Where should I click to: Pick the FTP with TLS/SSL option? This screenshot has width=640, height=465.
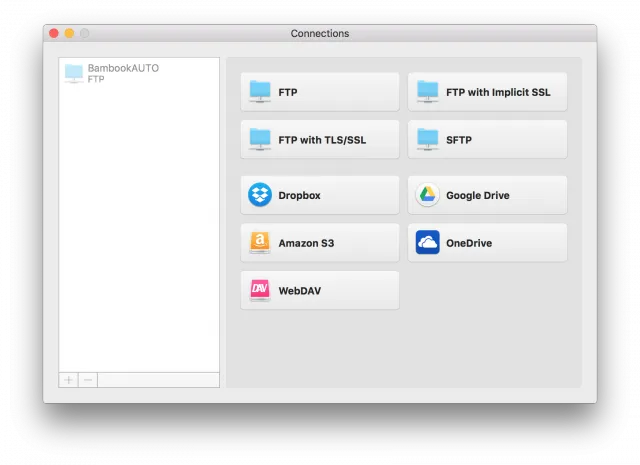[x=320, y=140]
